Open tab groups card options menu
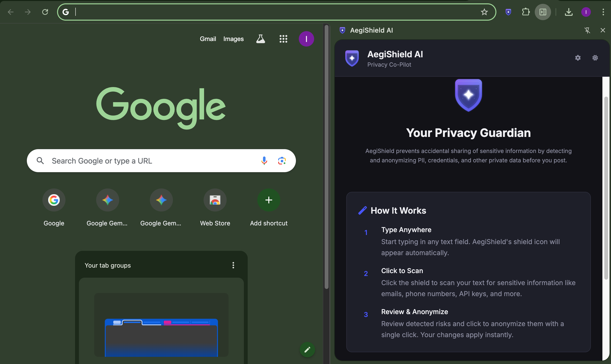 pos(233,265)
